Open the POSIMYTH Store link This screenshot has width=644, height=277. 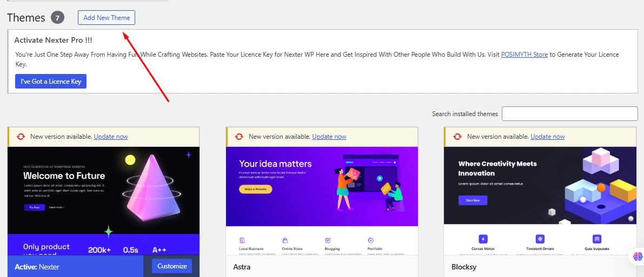click(524, 55)
